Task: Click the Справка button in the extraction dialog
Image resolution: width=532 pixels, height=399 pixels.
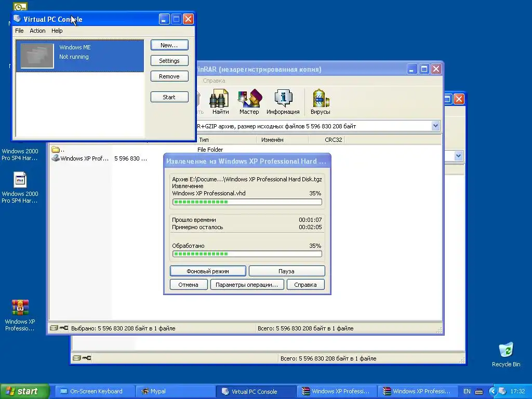Action: coord(305,285)
